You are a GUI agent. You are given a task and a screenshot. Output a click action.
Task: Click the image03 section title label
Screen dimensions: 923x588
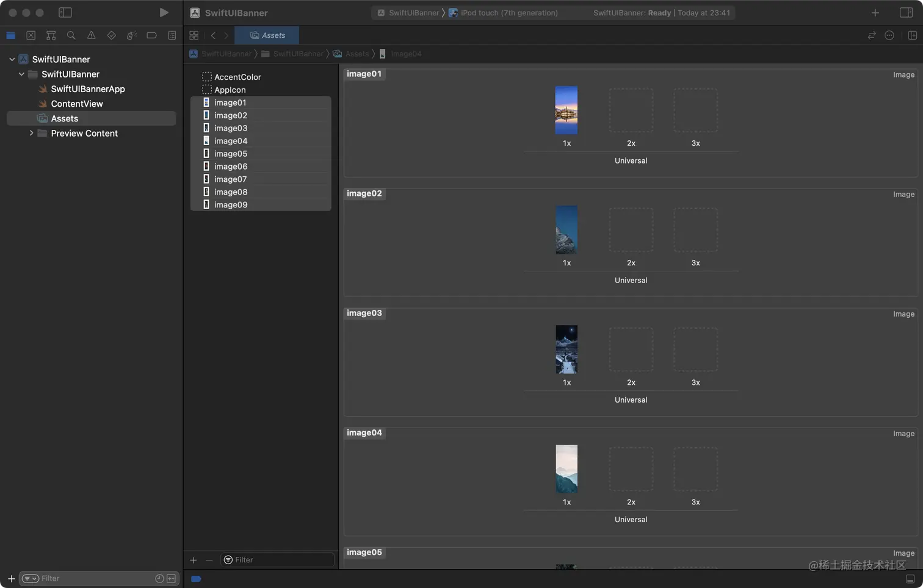click(x=364, y=313)
